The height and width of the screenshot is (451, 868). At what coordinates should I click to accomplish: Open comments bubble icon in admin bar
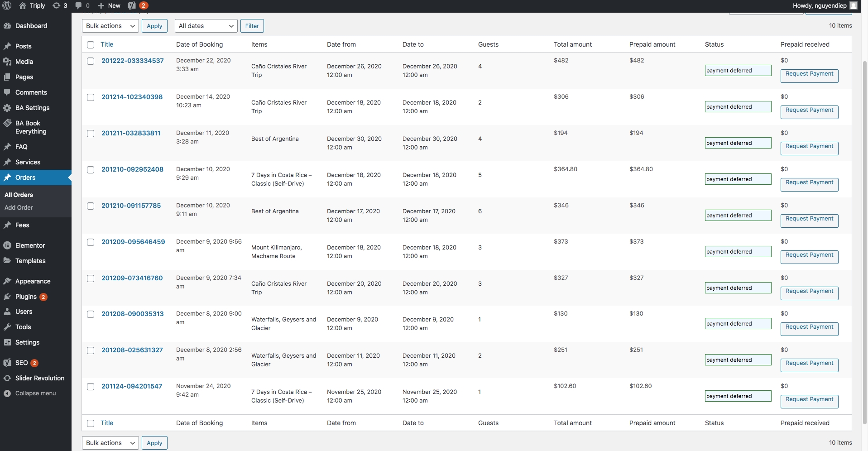click(x=78, y=5)
